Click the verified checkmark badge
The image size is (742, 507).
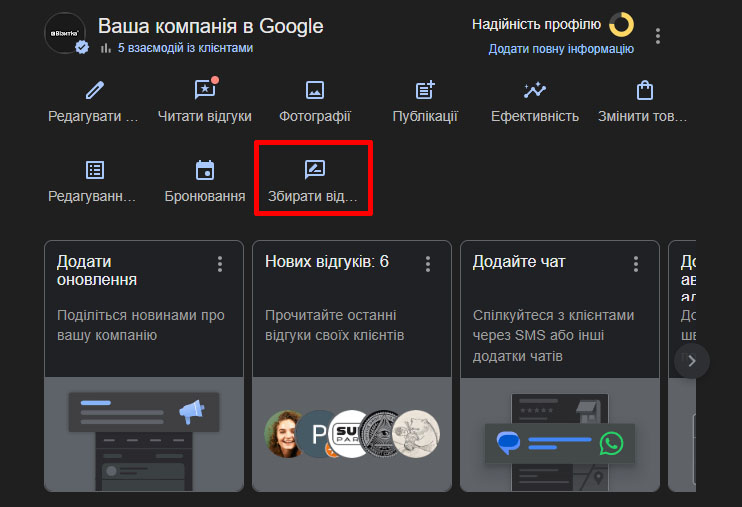coord(82,47)
